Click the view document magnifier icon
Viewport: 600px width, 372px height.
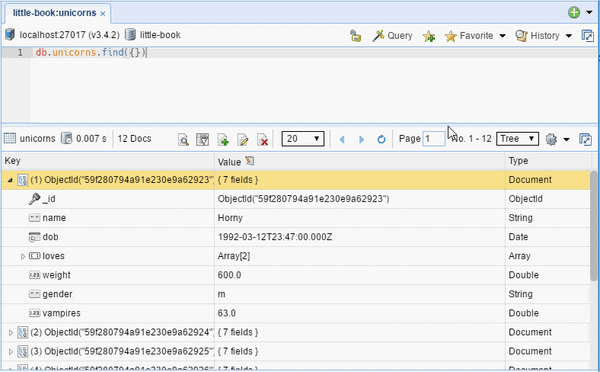click(184, 140)
